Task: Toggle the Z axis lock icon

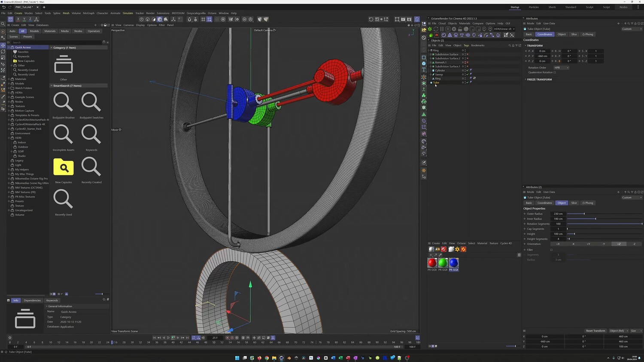Action: [x=30, y=19]
